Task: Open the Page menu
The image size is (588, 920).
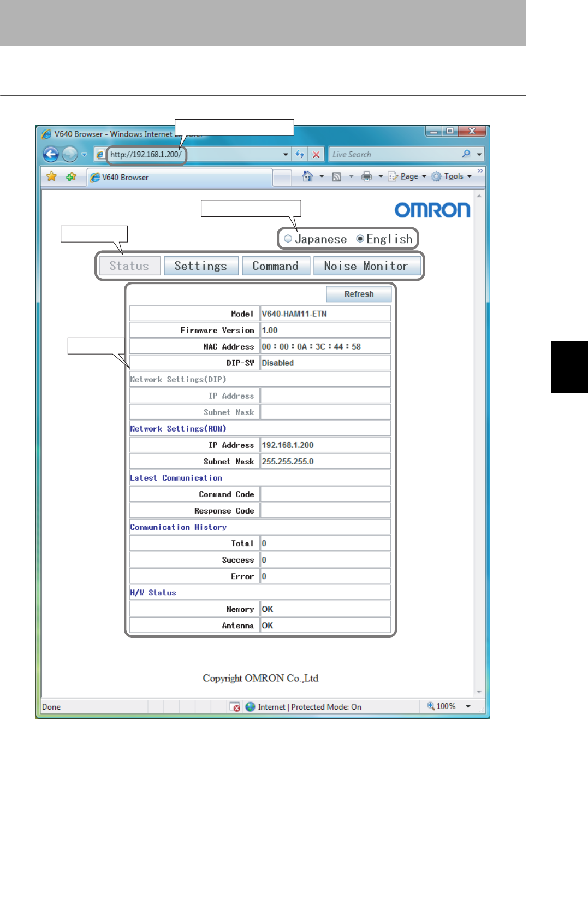Action: click(x=407, y=176)
